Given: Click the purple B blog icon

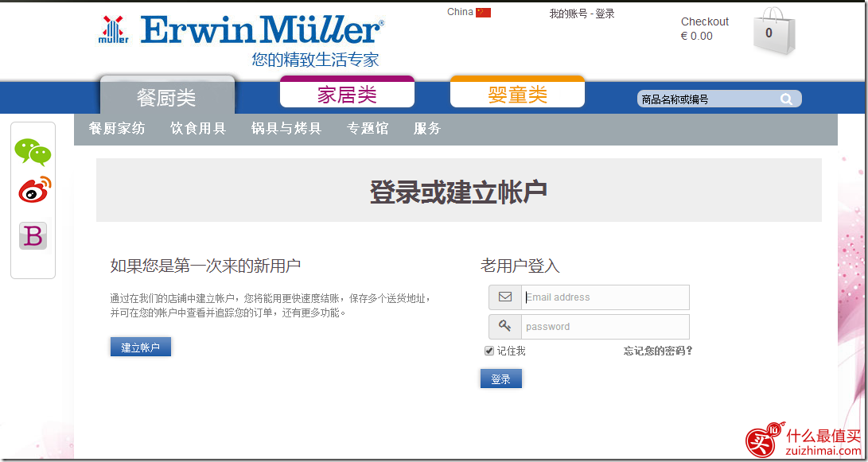Looking at the screenshot, I should point(33,235).
